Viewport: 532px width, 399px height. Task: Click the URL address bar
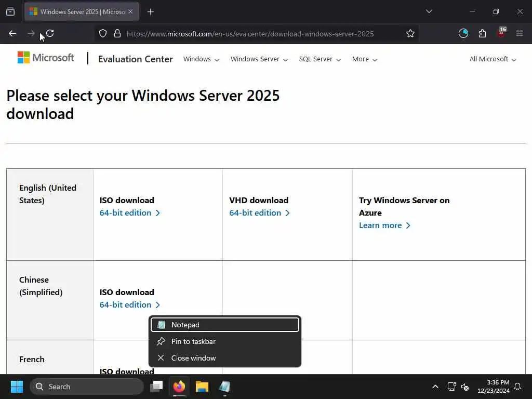point(250,34)
